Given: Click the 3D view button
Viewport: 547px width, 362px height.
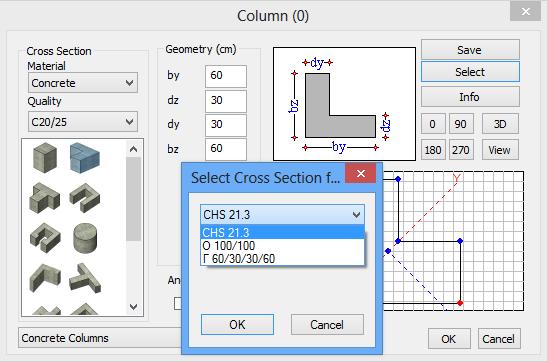Looking at the screenshot, I should 500,124.
